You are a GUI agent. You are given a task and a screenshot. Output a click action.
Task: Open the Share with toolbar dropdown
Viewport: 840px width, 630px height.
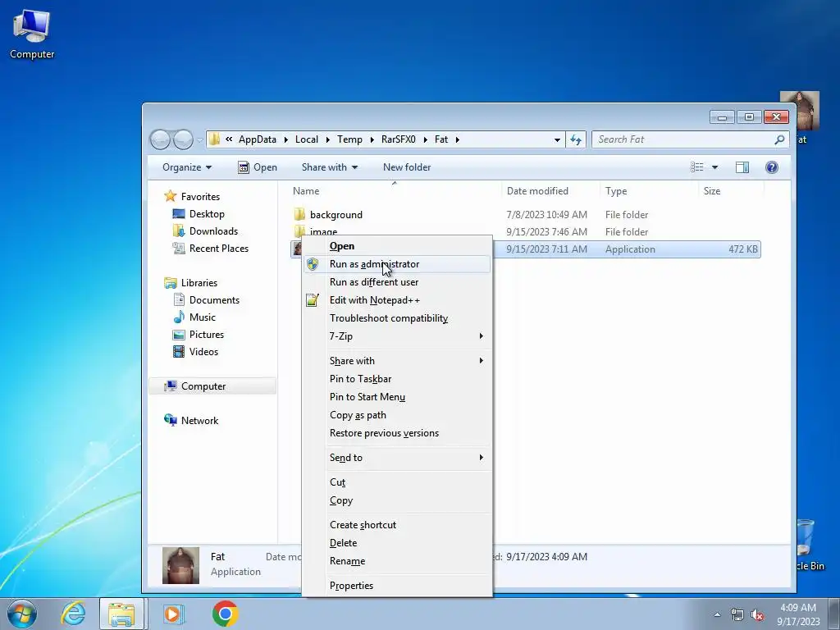coord(330,167)
